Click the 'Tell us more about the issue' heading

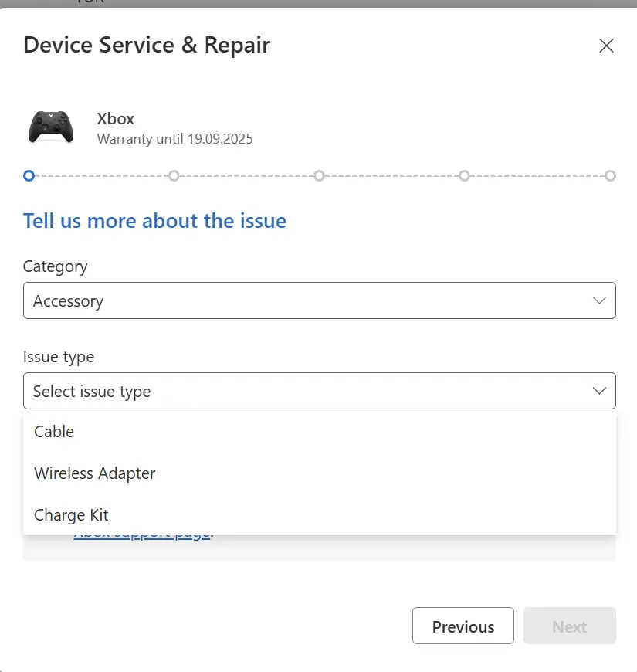[x=154, y=221]
